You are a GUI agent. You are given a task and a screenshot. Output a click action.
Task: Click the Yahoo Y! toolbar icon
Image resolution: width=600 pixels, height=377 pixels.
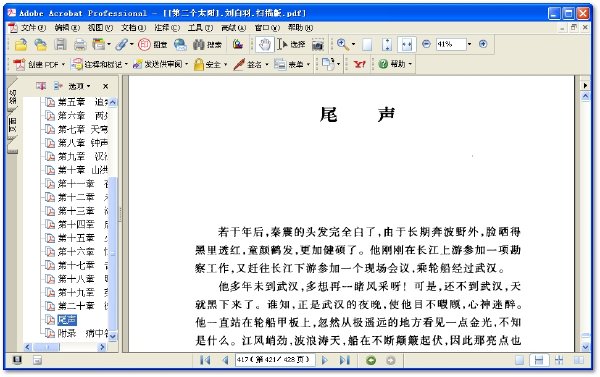coord(359,64)
